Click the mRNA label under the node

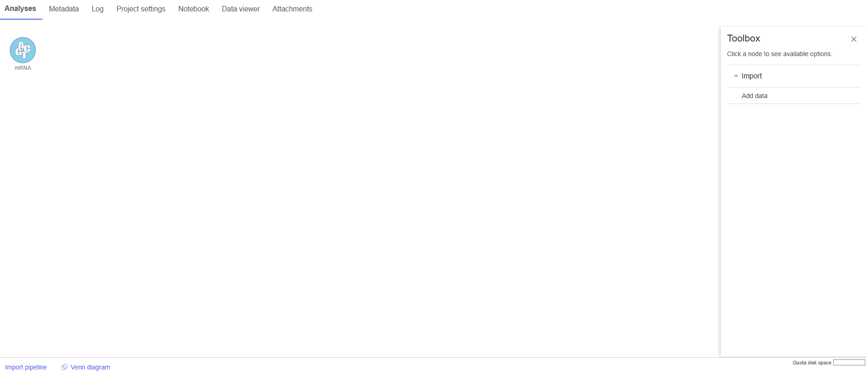(23, 68)
